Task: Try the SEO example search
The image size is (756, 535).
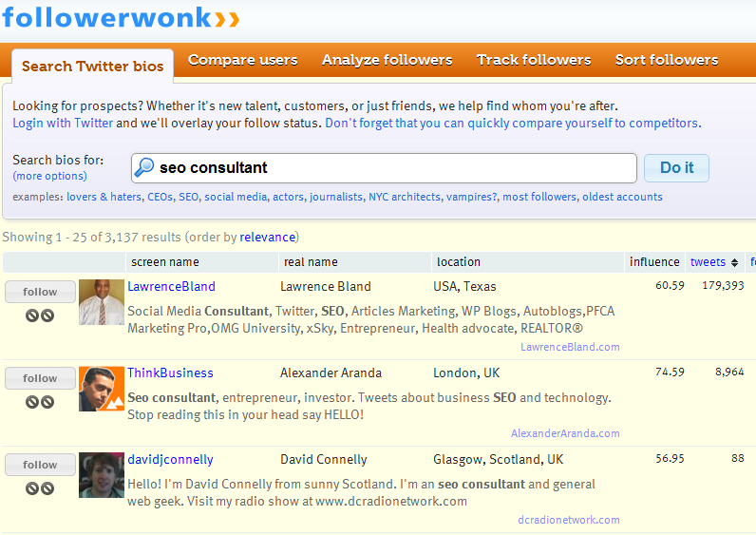Action: tap(188, 197)
